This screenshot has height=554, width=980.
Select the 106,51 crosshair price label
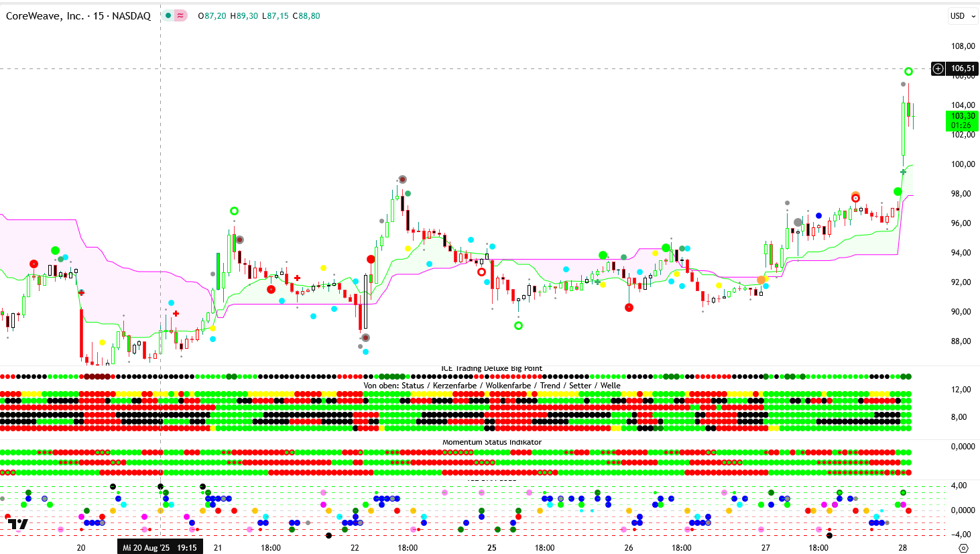click(x=963, y=68)
